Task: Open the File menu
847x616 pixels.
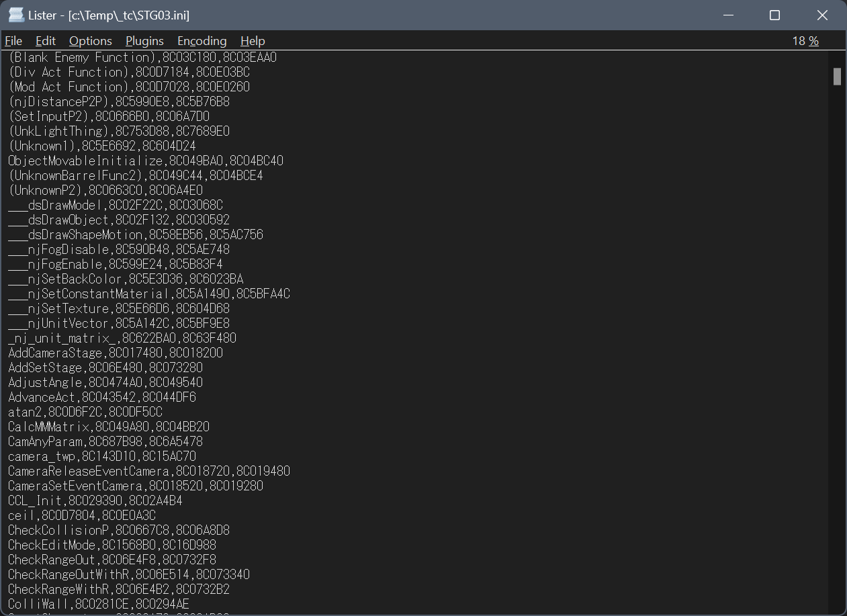Action: (x=13, y=41)
